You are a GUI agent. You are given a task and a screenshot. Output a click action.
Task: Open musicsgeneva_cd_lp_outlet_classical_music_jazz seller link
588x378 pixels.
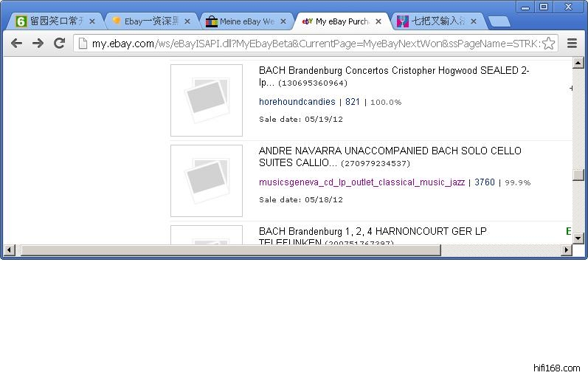pos(362,182)
